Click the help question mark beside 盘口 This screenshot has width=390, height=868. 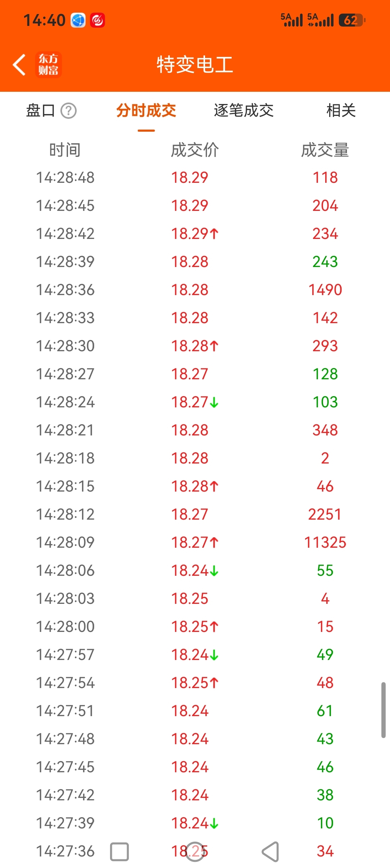pos(68,110)
